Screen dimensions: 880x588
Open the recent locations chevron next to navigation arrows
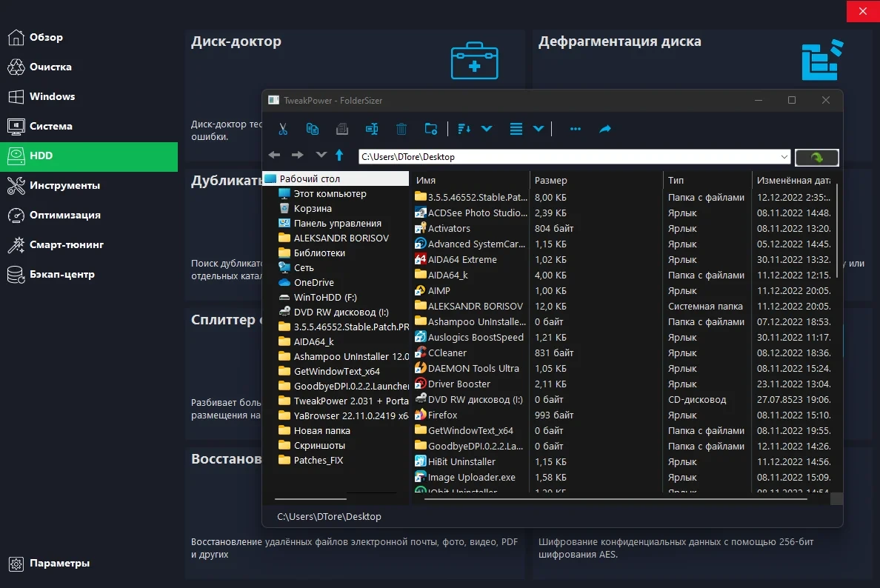coord(321,155)
